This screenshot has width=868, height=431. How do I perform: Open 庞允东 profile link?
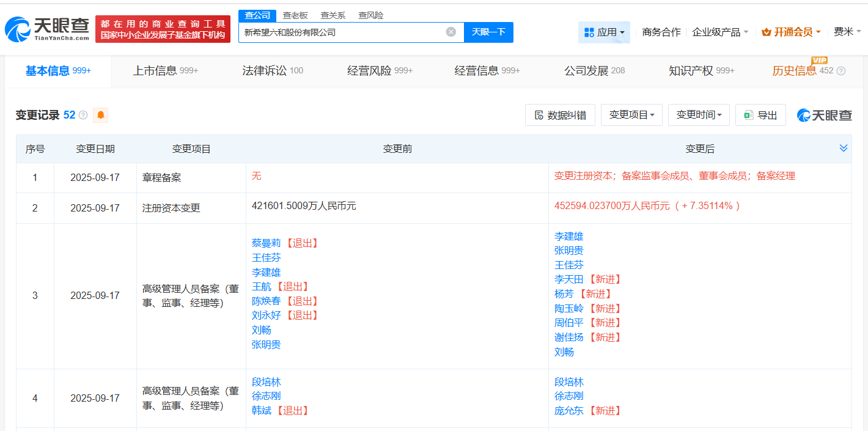[x=568, y=411]
